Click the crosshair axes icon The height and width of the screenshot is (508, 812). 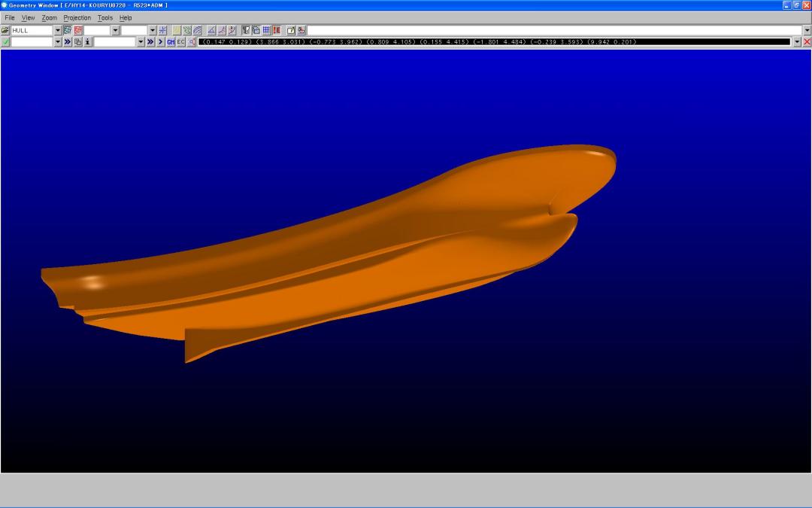[x=162, y=30]
